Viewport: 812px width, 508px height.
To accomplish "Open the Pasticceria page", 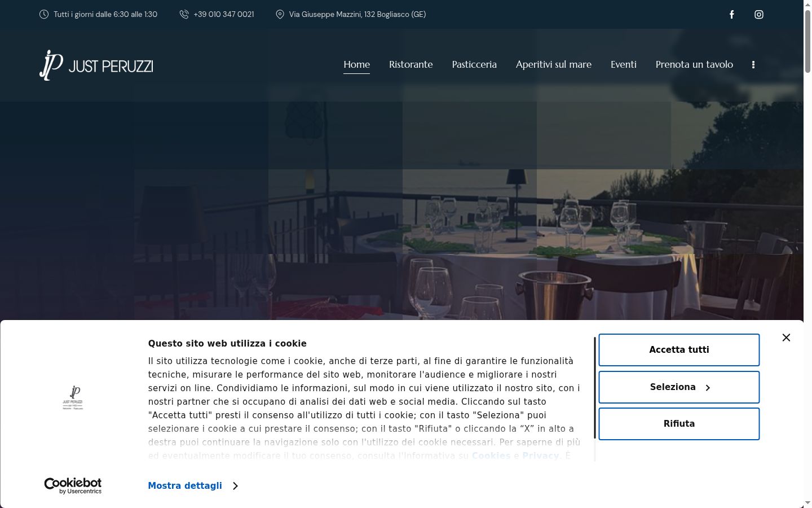I will (474, 64).
